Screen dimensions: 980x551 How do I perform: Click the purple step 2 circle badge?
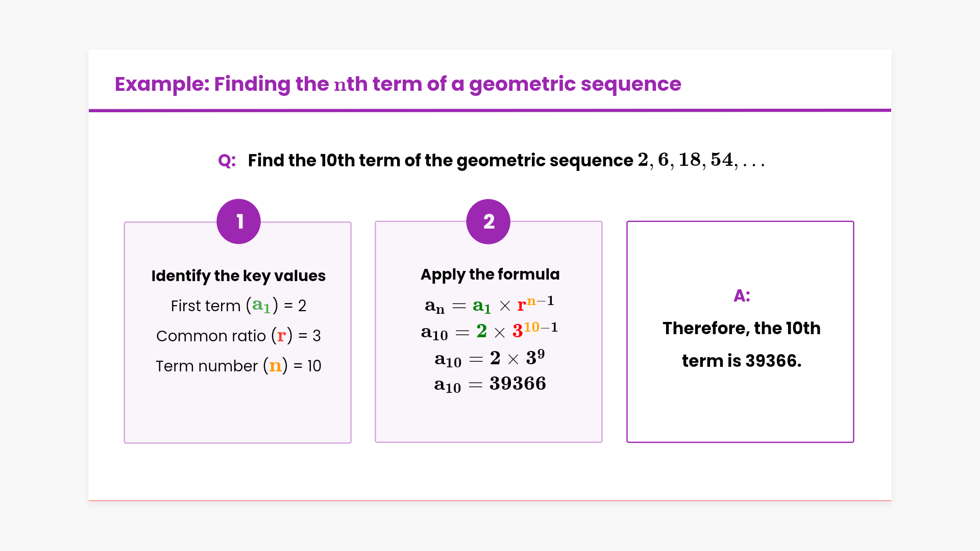click(488, 221)
